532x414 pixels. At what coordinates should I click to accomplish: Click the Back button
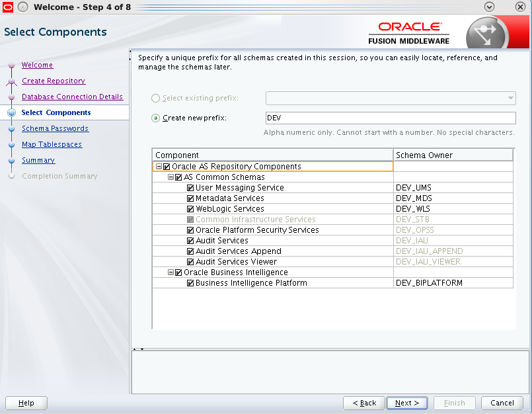[x=364, y=403]
